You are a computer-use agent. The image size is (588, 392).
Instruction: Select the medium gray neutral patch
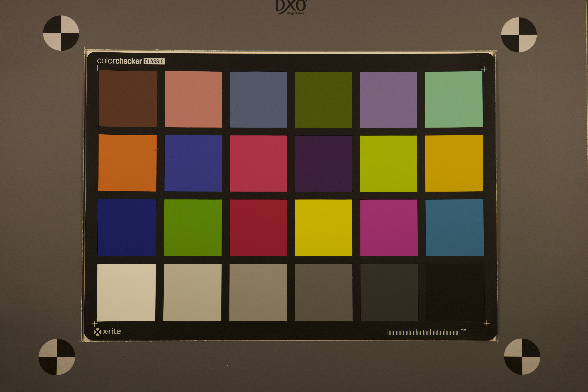point(258,293)
